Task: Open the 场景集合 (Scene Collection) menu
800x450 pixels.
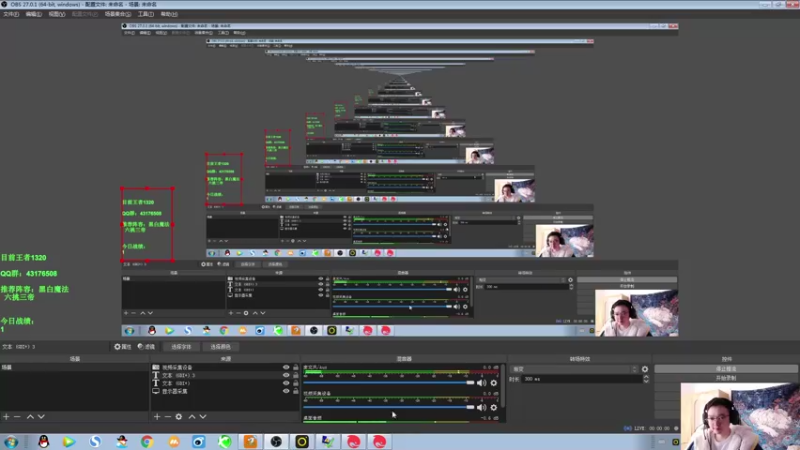Action: 118,14
